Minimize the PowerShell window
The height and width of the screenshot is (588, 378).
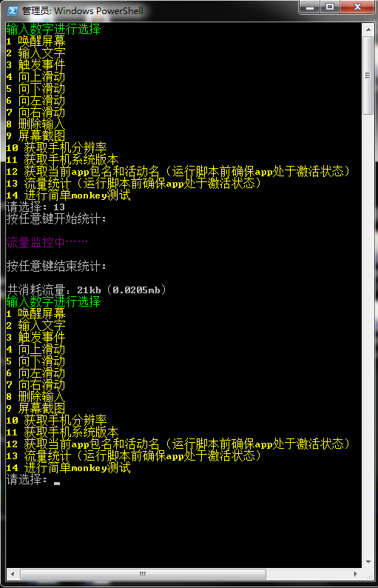click(x=310, y=7)
